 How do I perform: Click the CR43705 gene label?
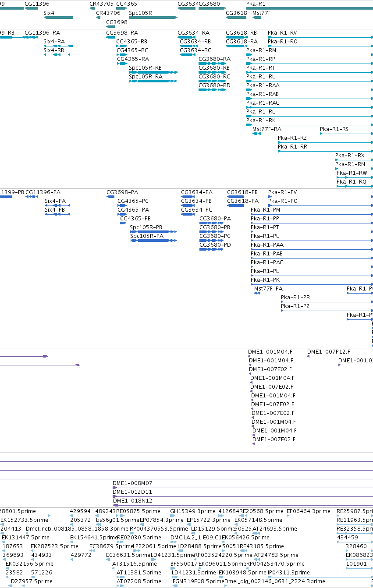(101, 4)
